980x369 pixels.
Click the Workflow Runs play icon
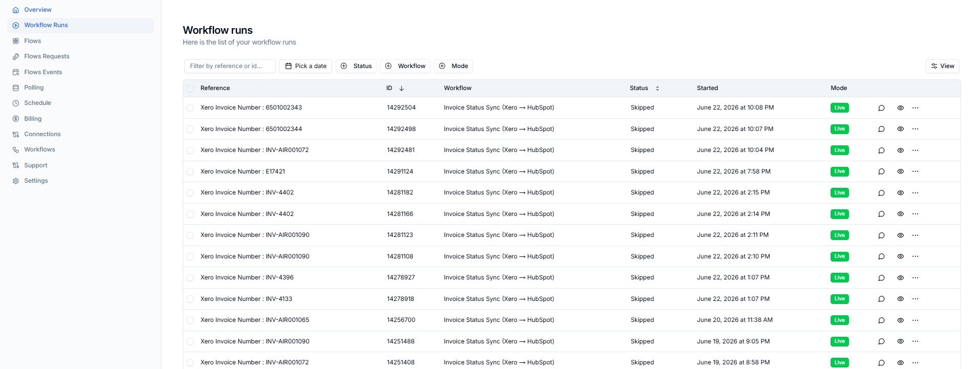[15, 25]
